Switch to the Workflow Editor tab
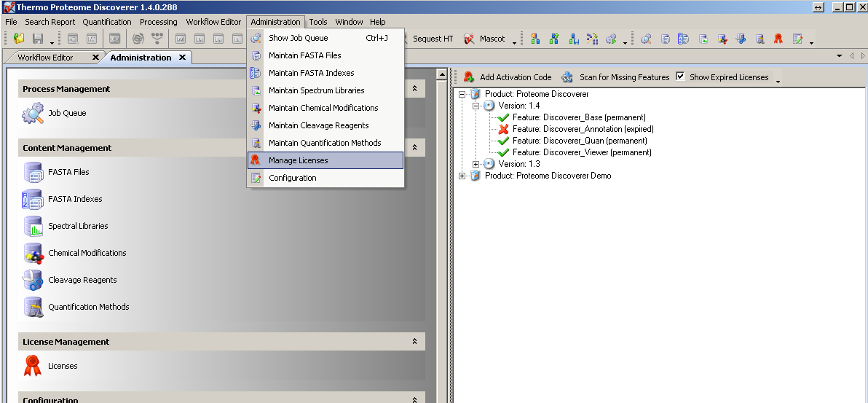Screen dimensions: 868x403 [x=45, y=58]
